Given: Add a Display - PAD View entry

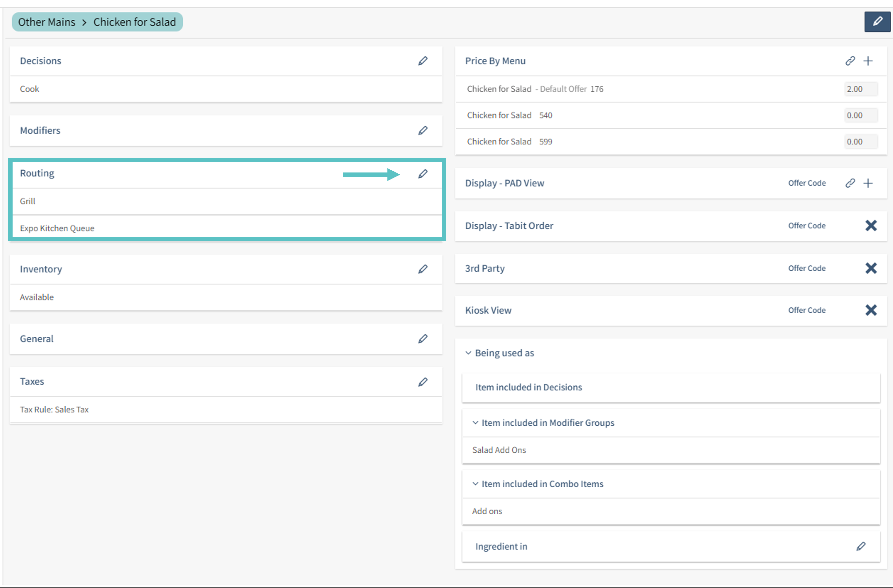Looking at the screenshot, I should 868,183.
